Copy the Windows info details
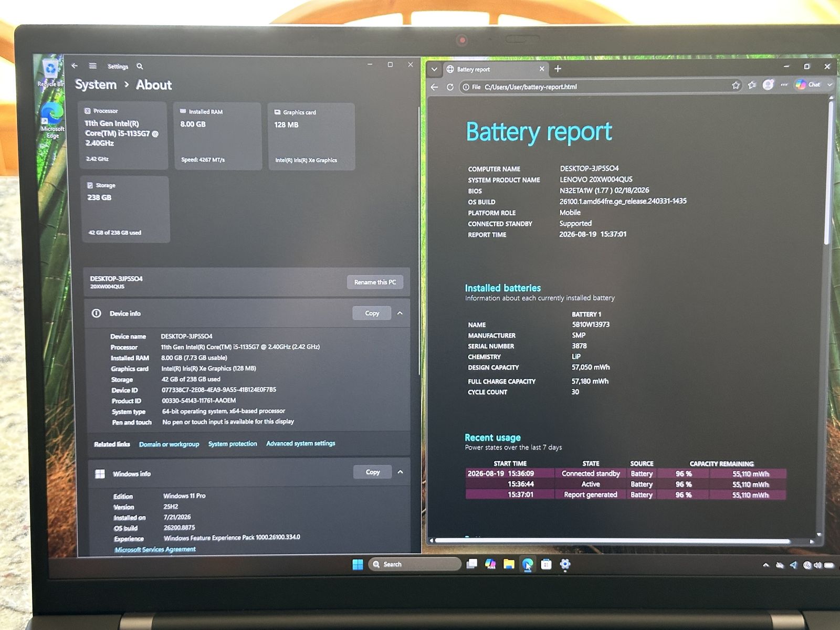The height and width of the screenshot is (630, 840). (x=373, y=472)
